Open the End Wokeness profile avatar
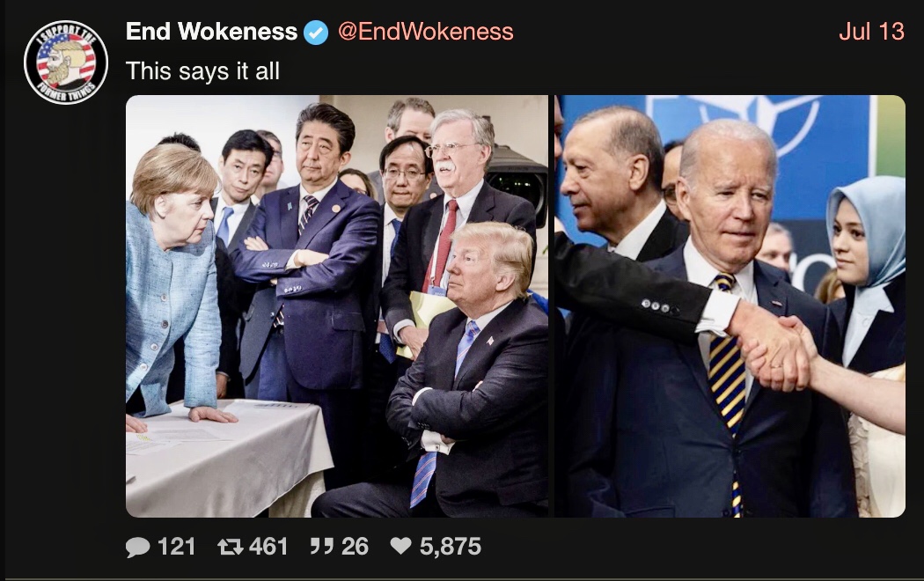Viewport: 924px width, 581px height. point(66,63)
